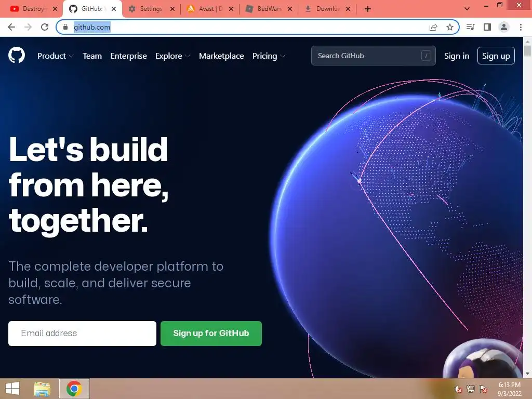Open the Marketplace link
The height and width of the screenshot is (399, 532).
coord(221,56)
